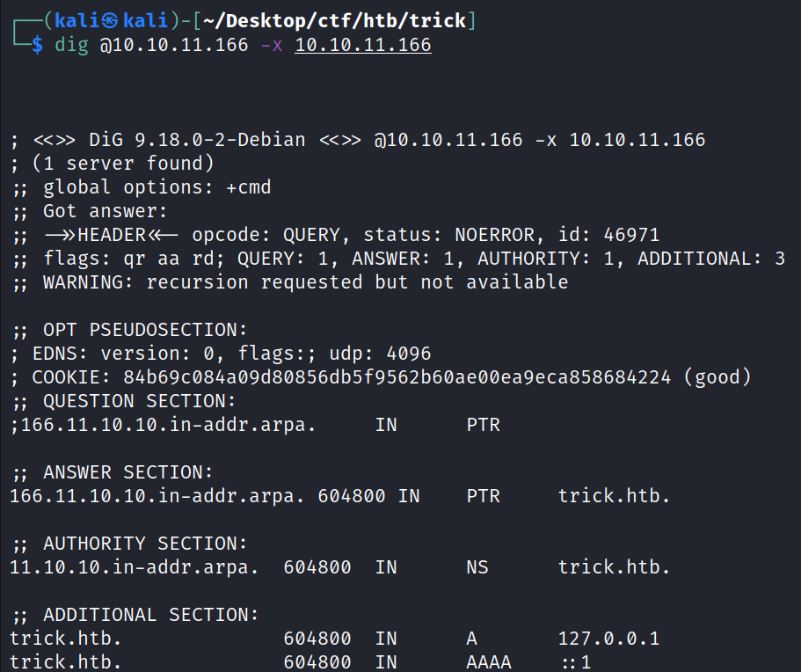Click the "dig" command word
This screenshot has height=672, width=801.
(x=72, y=45)
